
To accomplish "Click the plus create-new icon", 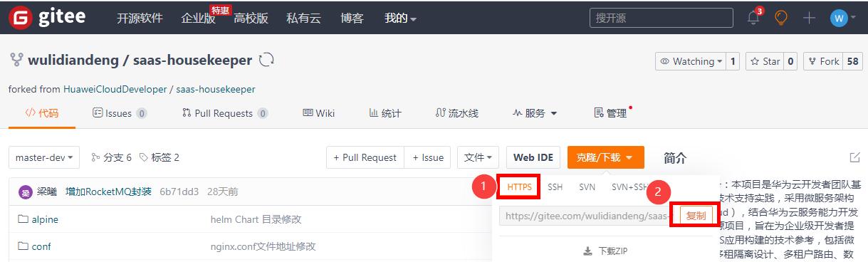I will (809, 18).
